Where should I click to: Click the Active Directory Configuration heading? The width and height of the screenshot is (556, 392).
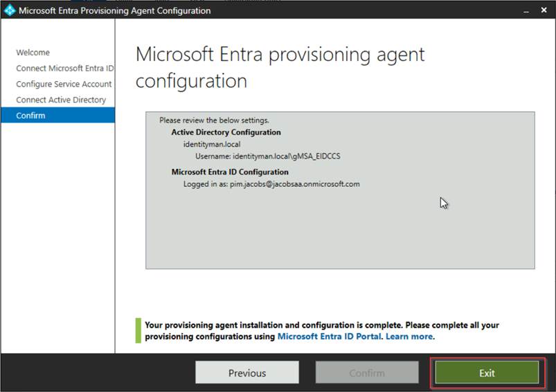coord(226,132)
